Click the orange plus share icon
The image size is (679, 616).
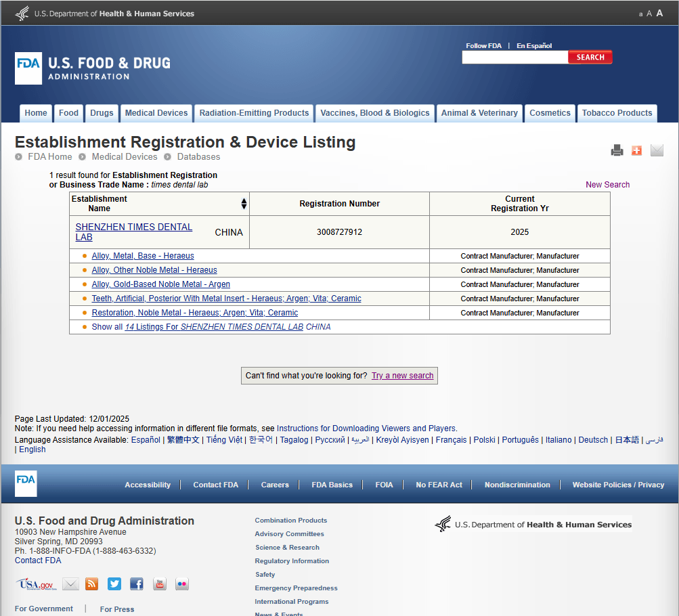[636, 150]
